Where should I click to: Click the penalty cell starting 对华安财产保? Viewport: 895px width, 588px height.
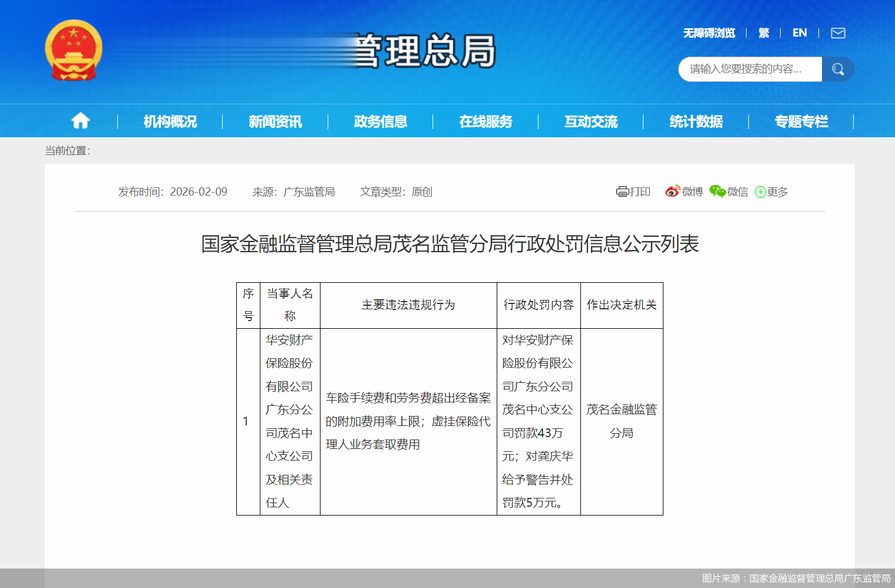539,421
